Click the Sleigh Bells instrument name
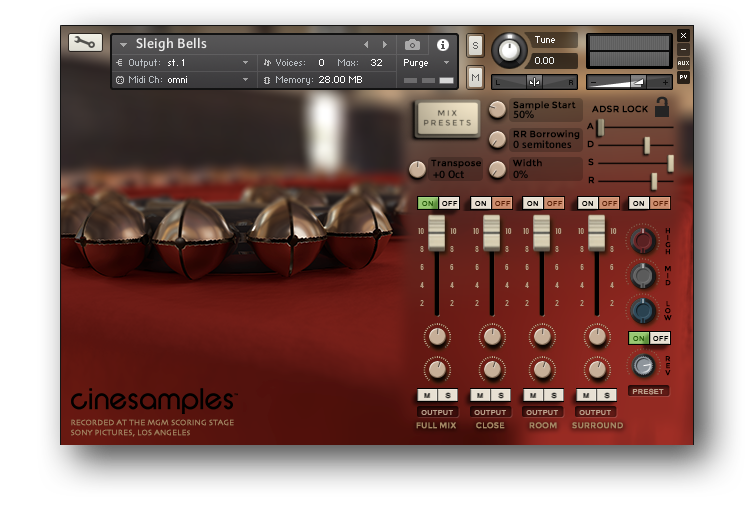This screenshot has width=754, height=505. (x=171, y=44)
